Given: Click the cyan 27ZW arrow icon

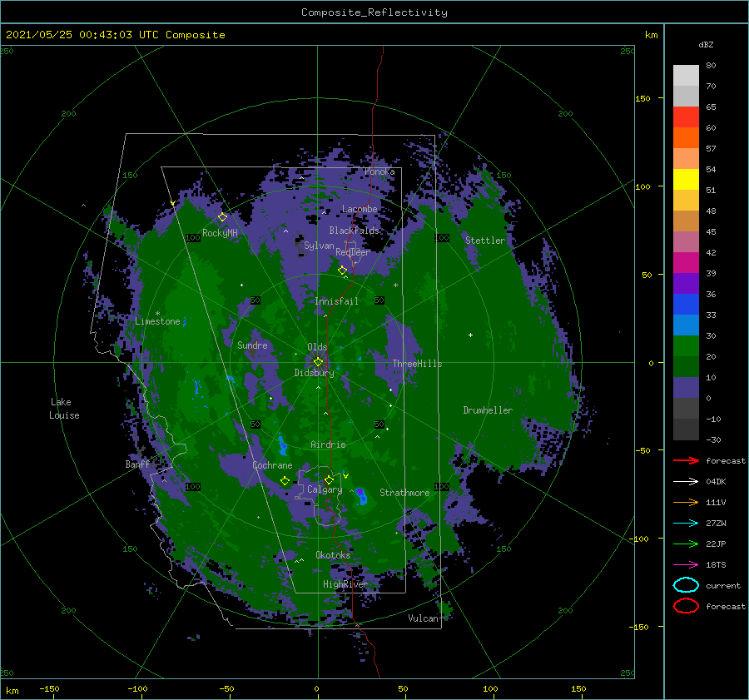Looking at the screenshot, I should [686, 524].
